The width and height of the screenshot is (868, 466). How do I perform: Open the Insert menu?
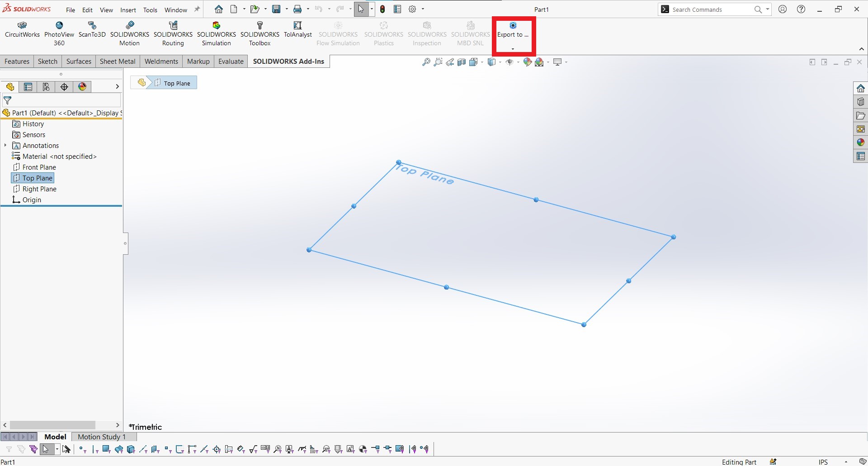click(x=128, y=10)
